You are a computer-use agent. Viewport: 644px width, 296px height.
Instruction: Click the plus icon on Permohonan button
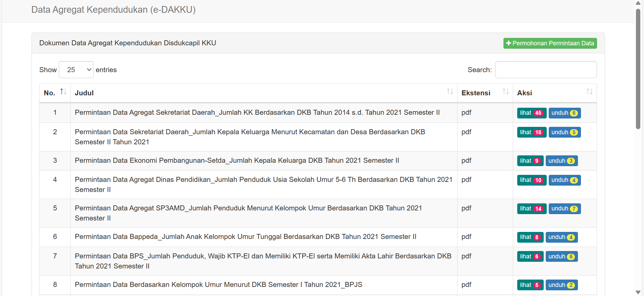click(x=508, y=43)
